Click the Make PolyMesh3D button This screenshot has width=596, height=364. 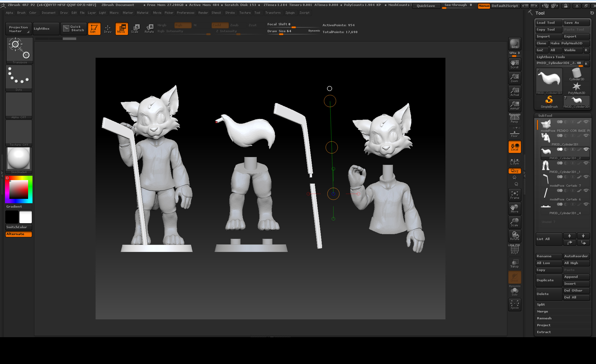coord(569,43)
